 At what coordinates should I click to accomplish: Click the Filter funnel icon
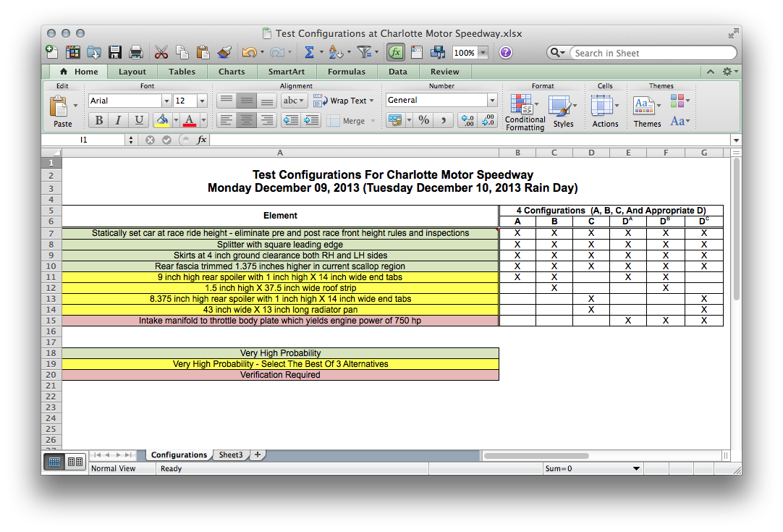tap(364, 52)
